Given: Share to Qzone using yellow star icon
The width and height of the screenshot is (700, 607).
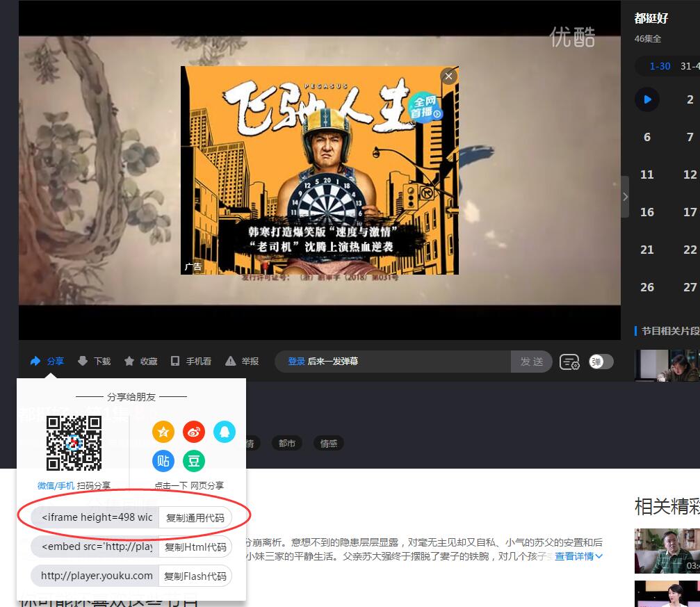Looking at the screenshot, I should click(x=163, y=432).
